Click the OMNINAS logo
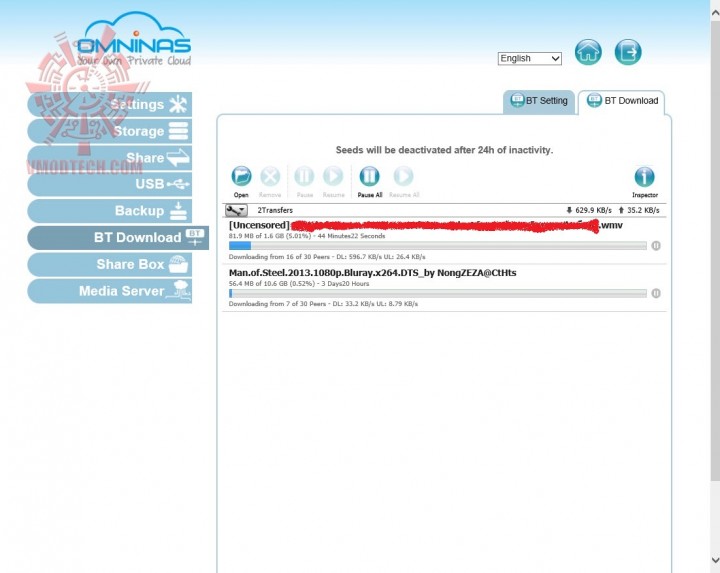720x573 pixels. pos(134,40)
